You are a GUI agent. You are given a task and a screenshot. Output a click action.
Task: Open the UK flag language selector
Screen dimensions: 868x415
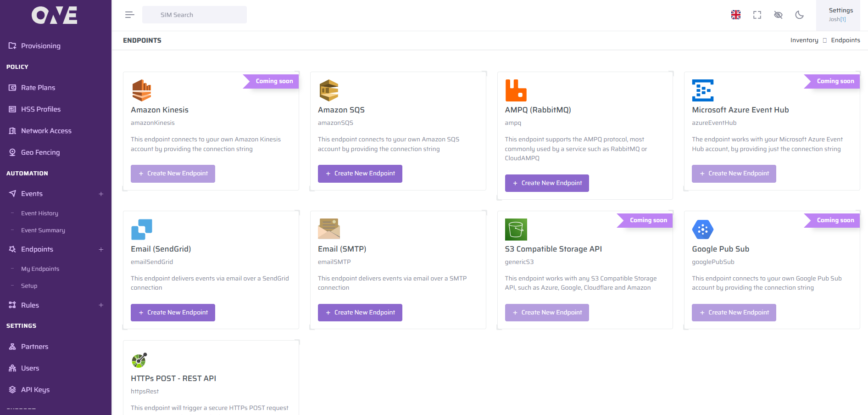[736, 15]
